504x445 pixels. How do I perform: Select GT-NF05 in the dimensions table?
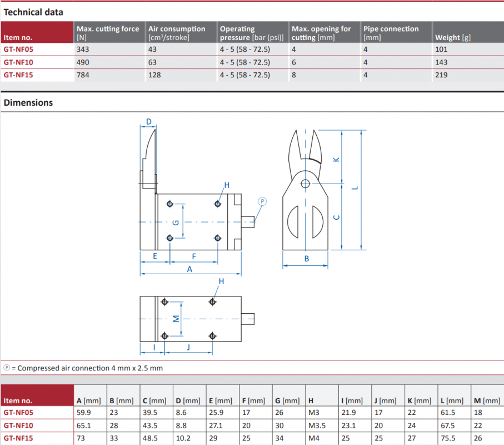(x=18, y=413)
